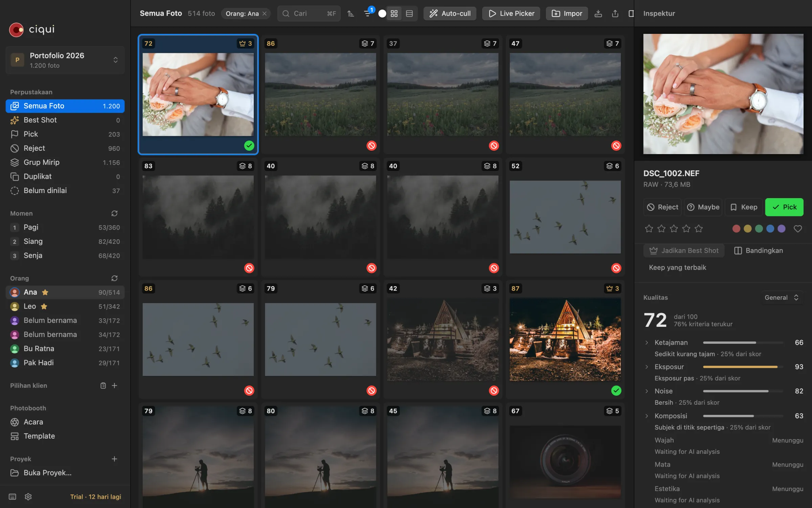Open the filter icon with badge 1
The height and width of the screenshot is (508, 812).
pos(367,14)
